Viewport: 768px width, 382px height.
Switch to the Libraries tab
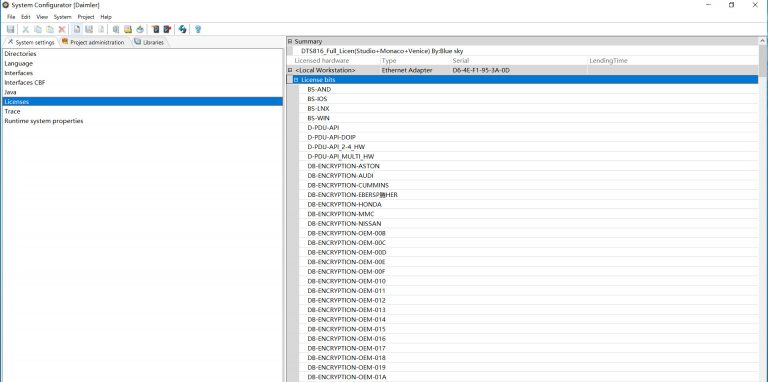(149, 42)
